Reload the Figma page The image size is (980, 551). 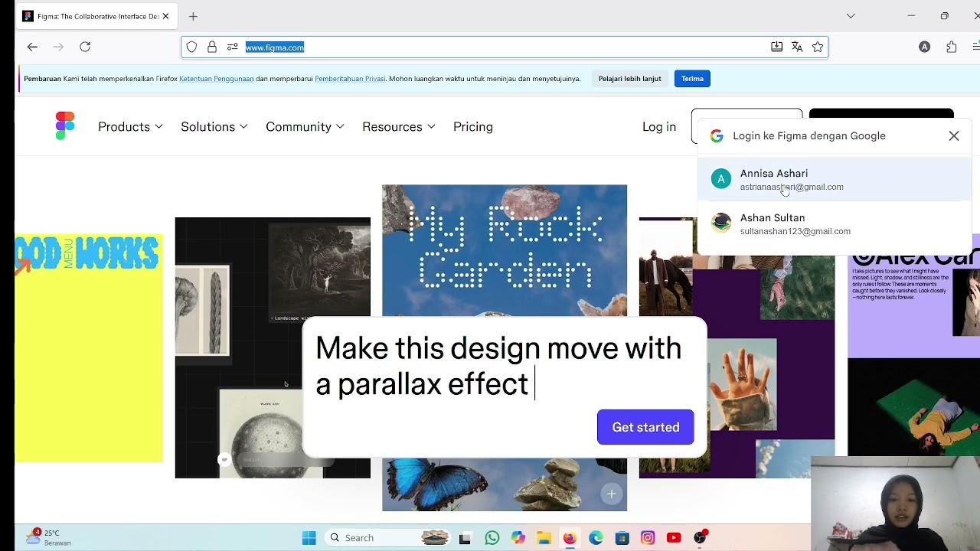click(x=85, y=47)
